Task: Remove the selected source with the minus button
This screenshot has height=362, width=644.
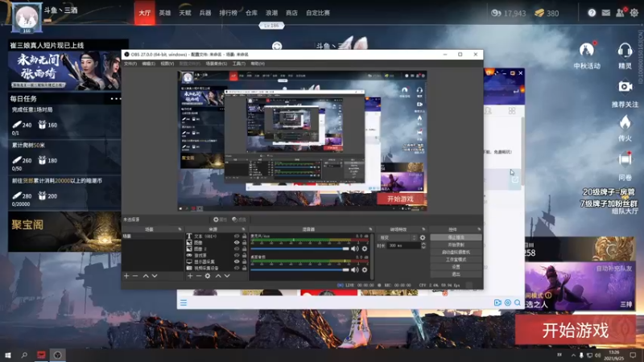Action: click(199, 276)
